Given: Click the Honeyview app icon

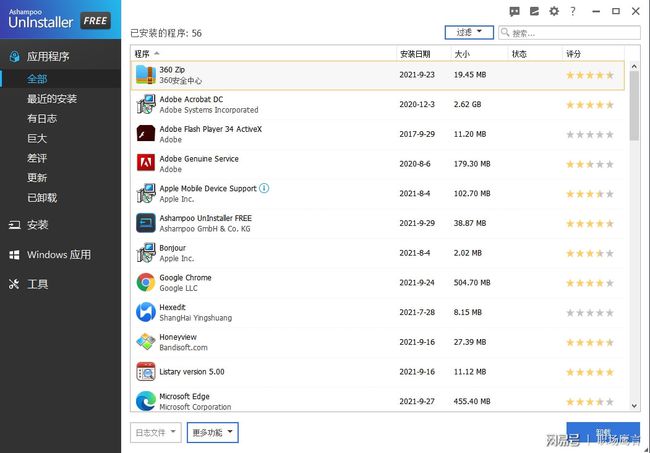Looking at the screenshot, I should 146,342.
